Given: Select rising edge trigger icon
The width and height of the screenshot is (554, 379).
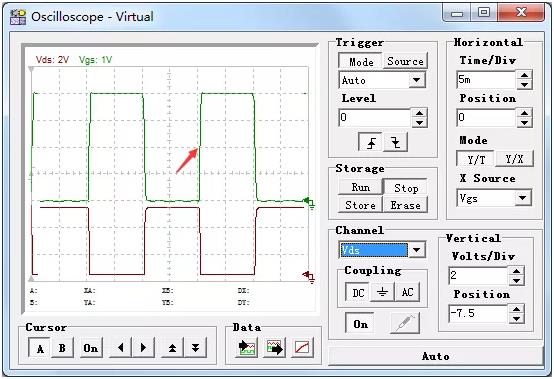Looking at the screenshot, I should (370, 142).
